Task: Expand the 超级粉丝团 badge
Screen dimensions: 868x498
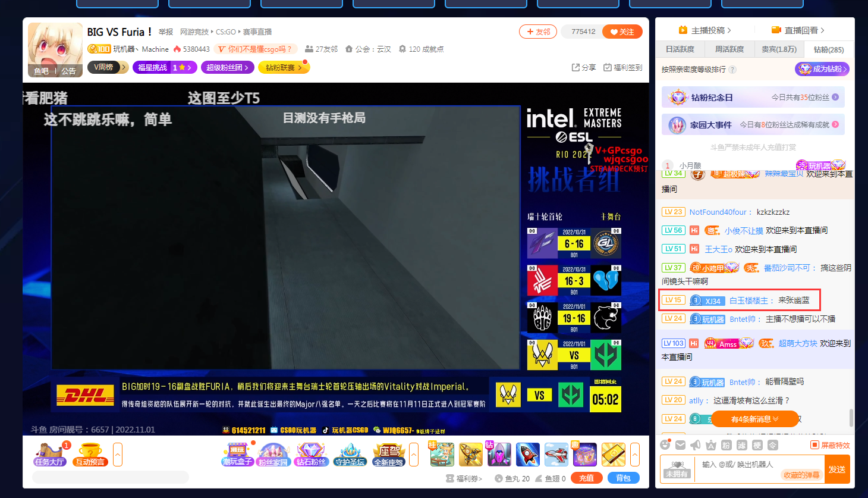Action: pos(228,67)
